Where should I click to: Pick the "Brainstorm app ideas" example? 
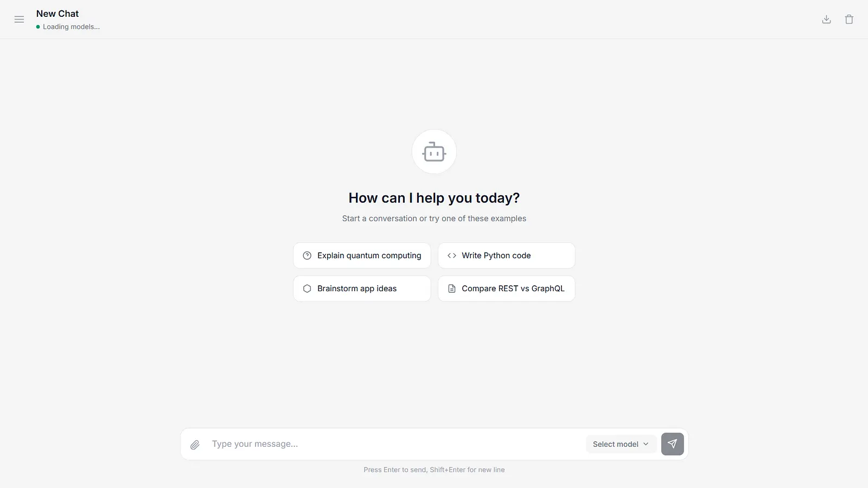point(357,288)
